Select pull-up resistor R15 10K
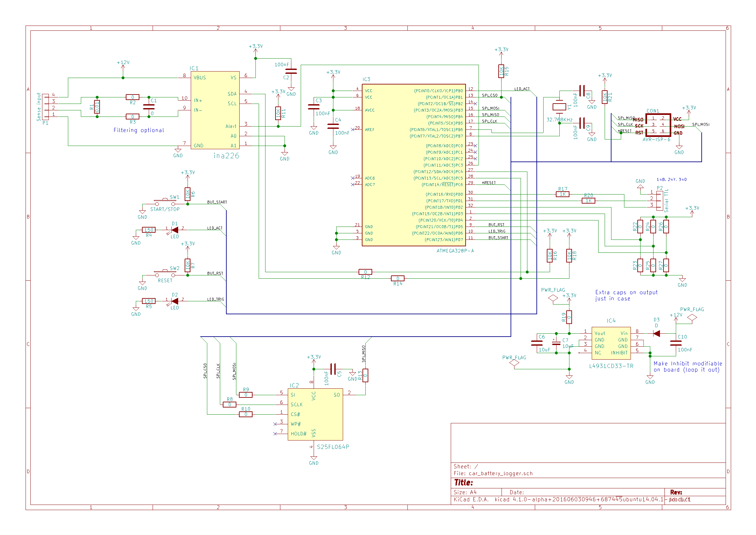 pos(501,71)
